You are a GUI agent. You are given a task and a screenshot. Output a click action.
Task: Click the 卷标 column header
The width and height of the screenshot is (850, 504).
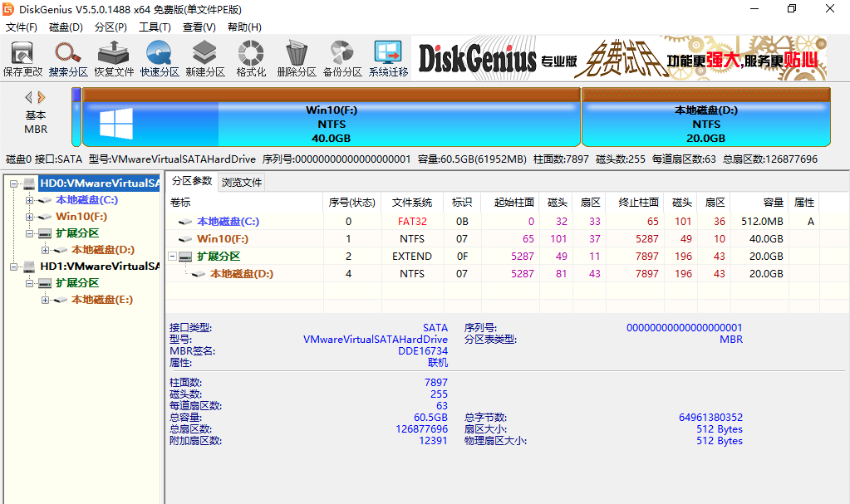coord(244,202)
